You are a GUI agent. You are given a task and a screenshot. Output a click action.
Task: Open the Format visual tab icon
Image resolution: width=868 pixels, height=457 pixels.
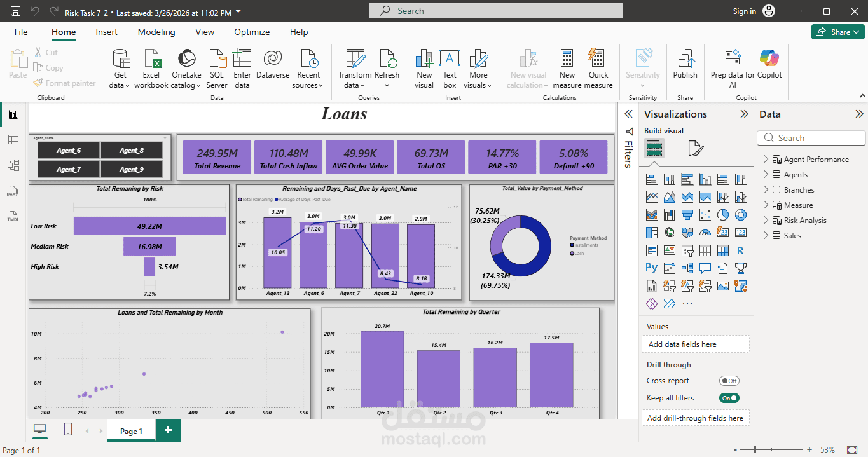696,149
